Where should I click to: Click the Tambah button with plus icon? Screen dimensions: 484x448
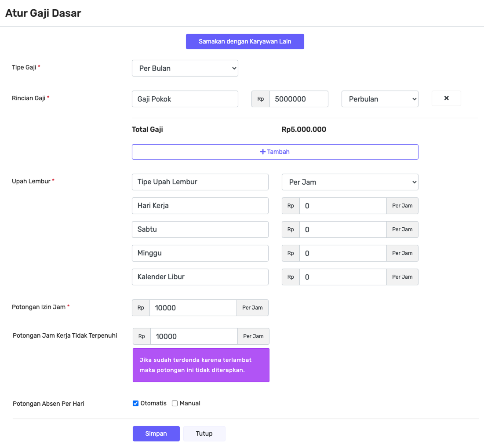[275, 152]
